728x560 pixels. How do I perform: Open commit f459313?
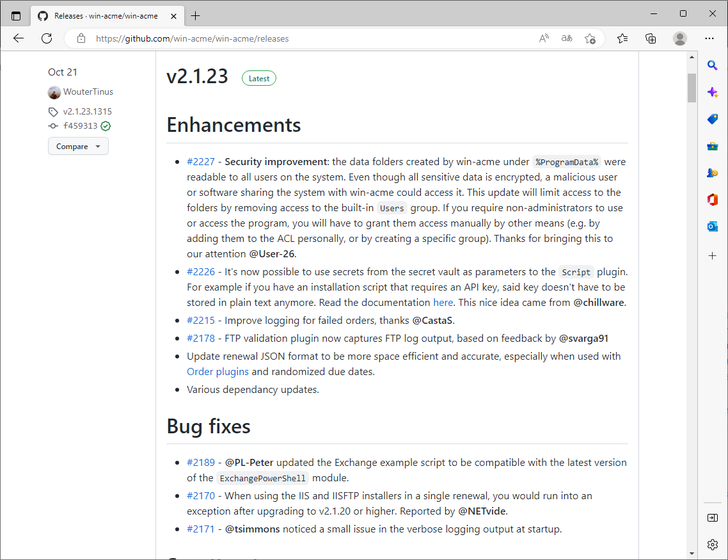click(81, 126)
